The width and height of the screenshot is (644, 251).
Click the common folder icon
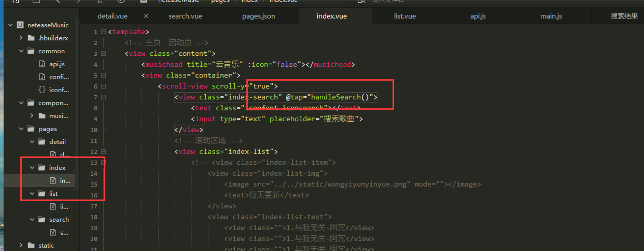pyautogui.click(x=31, y=51)
